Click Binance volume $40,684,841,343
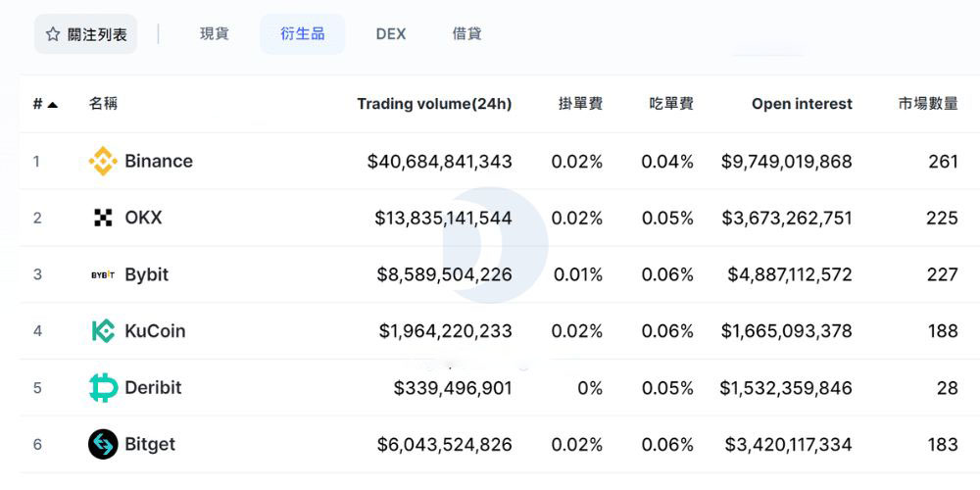The width and height of the screenshot is (980, 490). coord(439,162)
